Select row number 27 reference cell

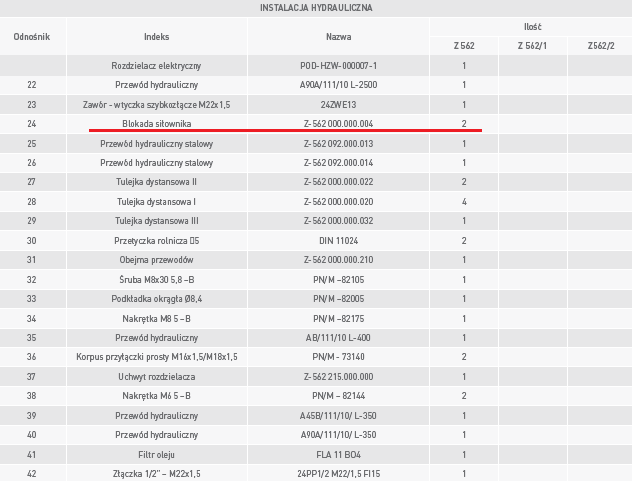point(32,182)
